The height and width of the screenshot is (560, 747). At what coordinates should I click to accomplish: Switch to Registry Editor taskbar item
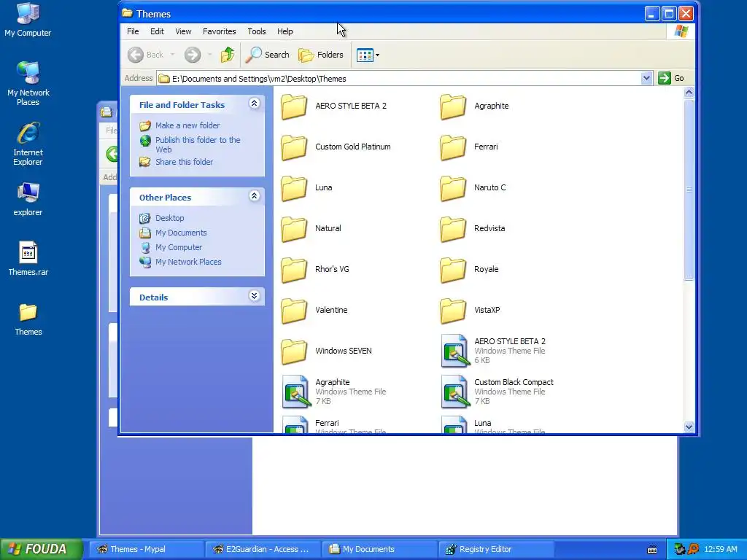click(495, 549)
